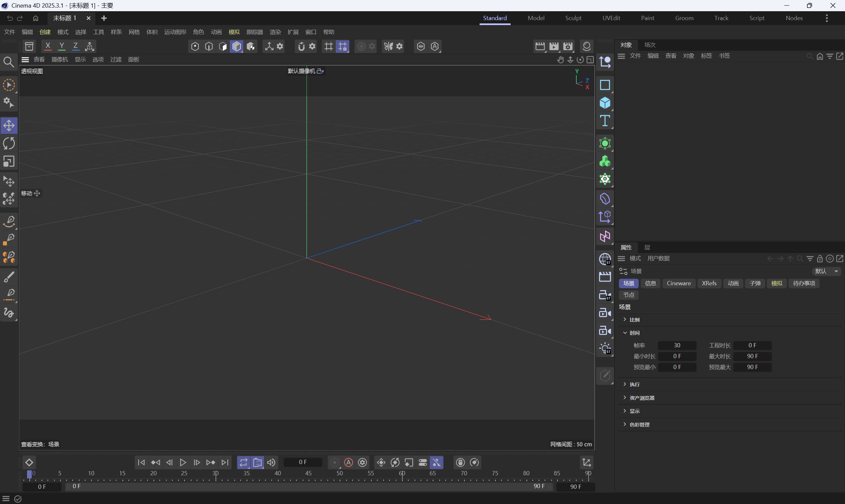Add a Text spline object
Screen dimensions: 845x504
tap(605, 121)
